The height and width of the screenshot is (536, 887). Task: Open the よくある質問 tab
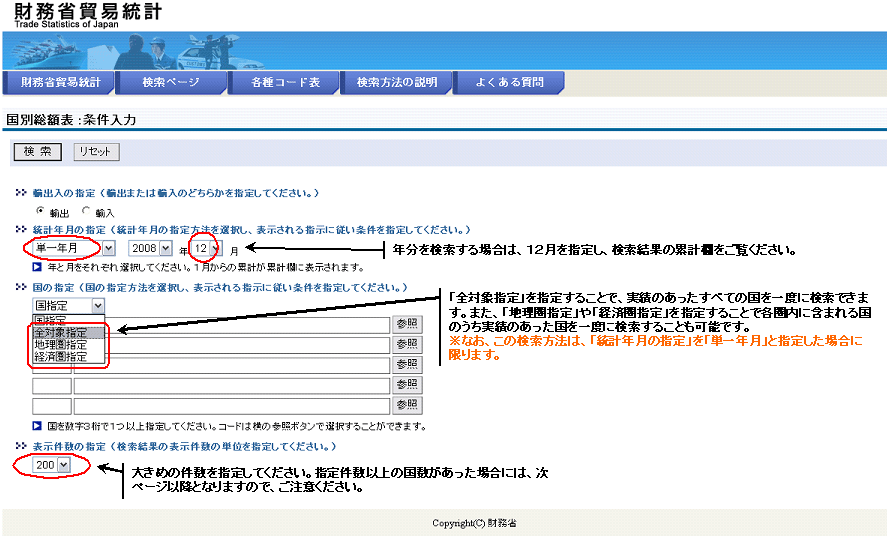[x=509, y=83]
